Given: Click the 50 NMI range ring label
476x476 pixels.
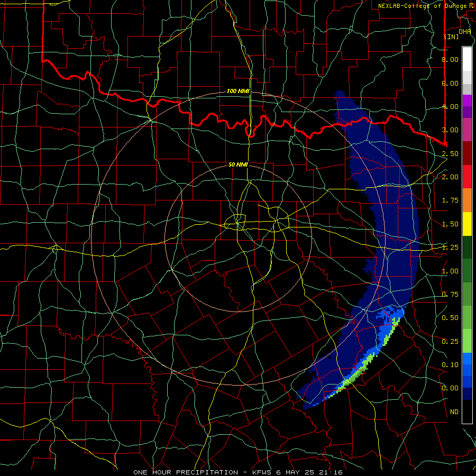Looking at the screenshot, I should (x=238, y=164).
